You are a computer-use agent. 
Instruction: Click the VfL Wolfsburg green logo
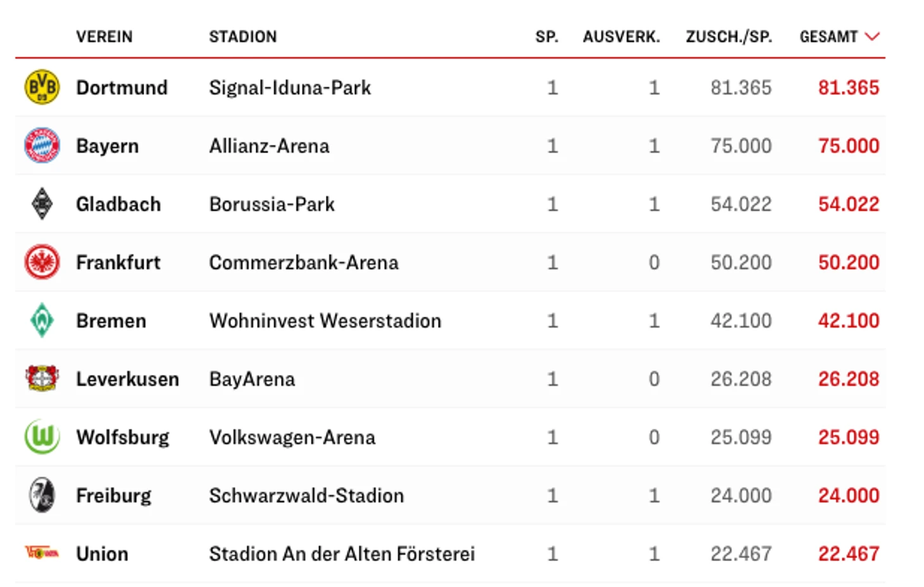42,436
